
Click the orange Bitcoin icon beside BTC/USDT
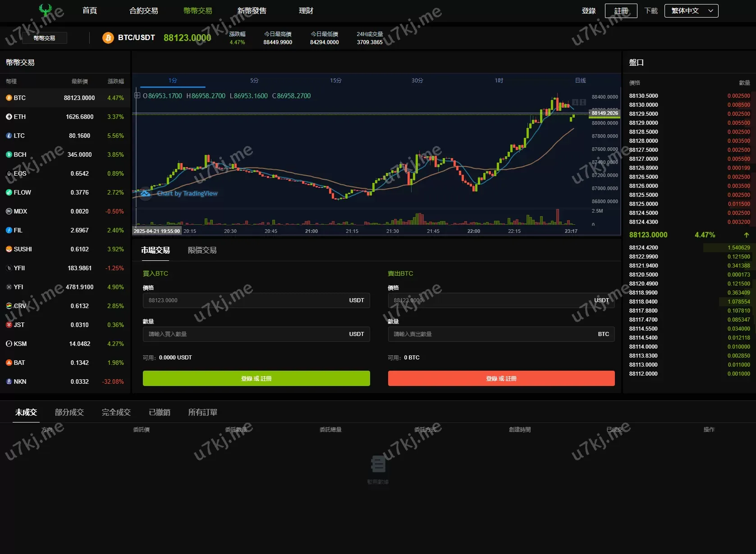[x=108, y=38]
